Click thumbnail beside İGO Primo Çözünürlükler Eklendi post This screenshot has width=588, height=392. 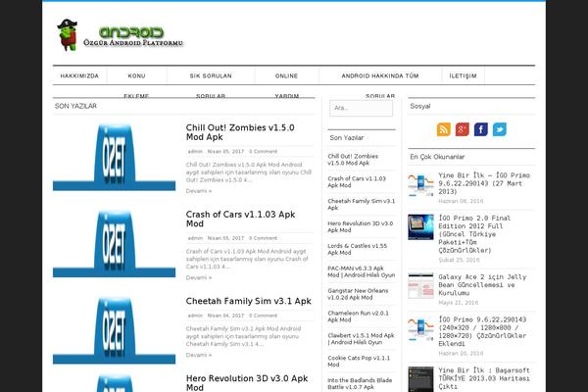point(420,328)
